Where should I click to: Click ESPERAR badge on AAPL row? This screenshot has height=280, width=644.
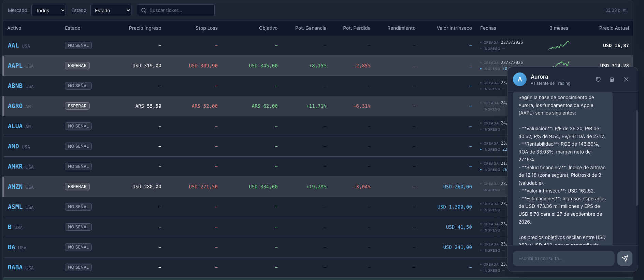(77, 66)
